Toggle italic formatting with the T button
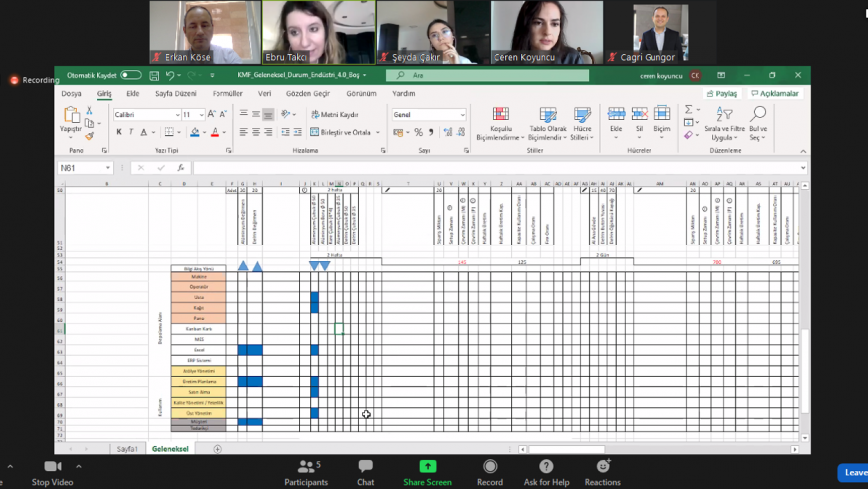The image size is (868, 489). click(x=132, y=132)
